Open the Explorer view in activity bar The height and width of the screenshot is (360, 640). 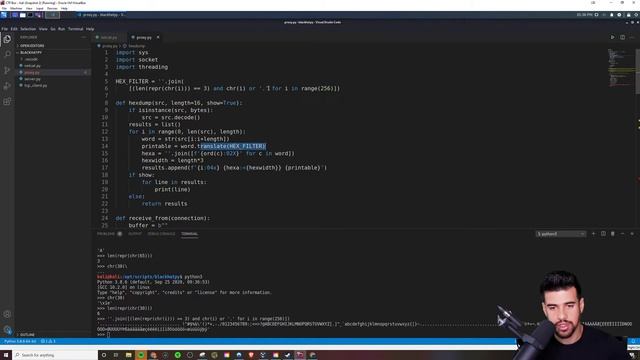(7, 39)
